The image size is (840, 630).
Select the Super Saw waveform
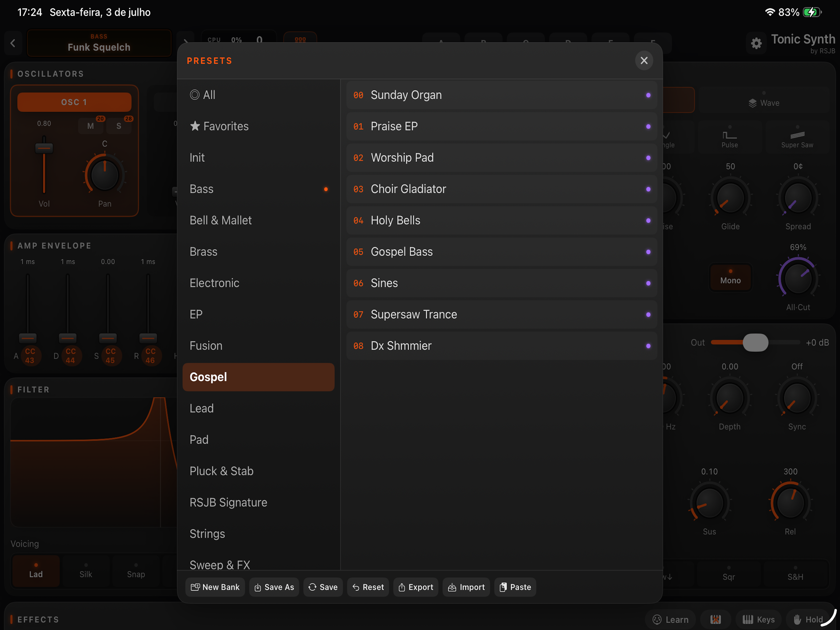(x=797, y=138)
